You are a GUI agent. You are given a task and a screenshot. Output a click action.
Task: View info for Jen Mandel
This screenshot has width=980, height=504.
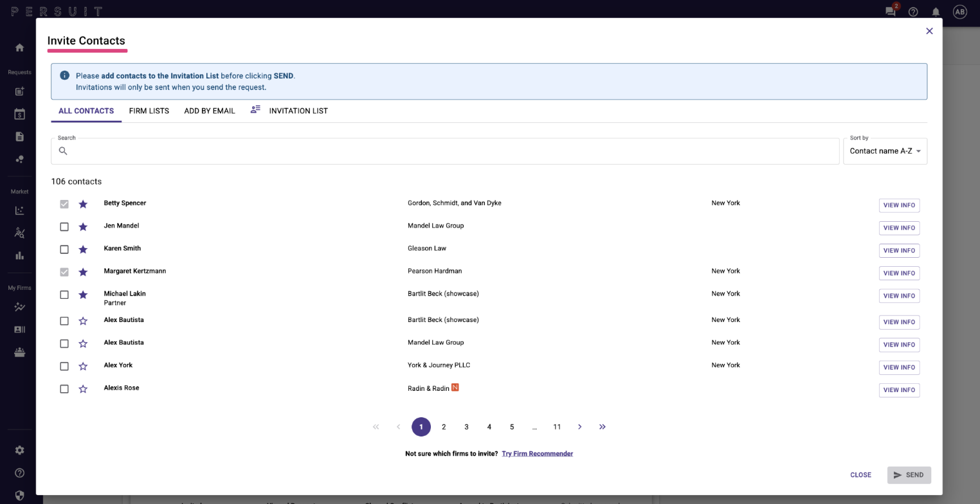[899, 228]
